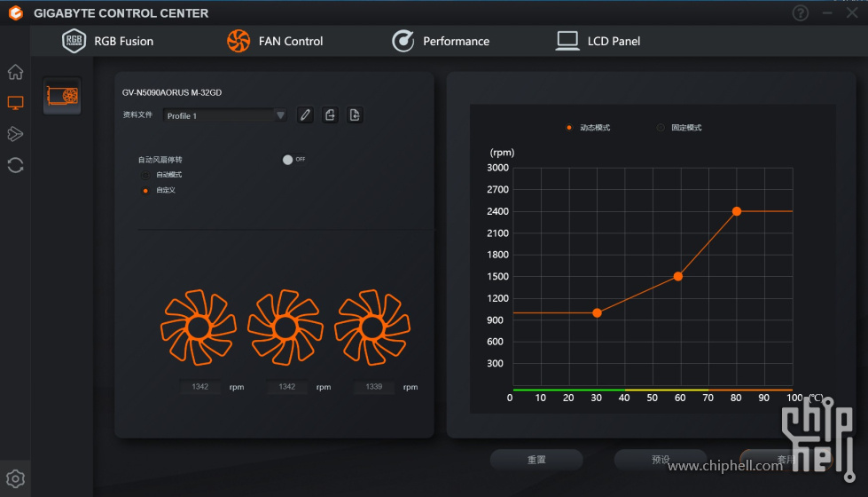Click the 套用 apply button

(x=786, y=460)
